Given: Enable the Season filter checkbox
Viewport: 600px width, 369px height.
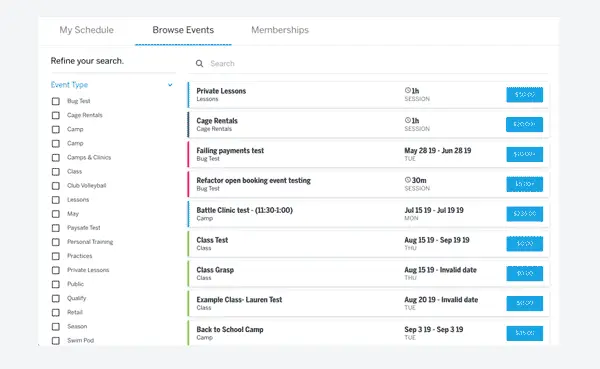Looking at the screenshot, I should 56,327.
